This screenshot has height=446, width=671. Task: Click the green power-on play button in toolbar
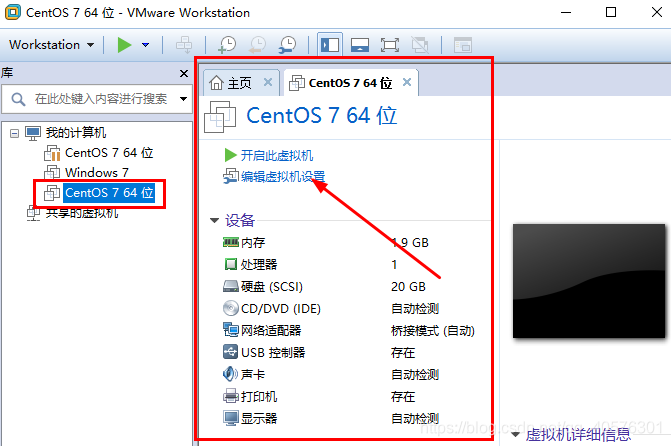click(x=125, y=45)
